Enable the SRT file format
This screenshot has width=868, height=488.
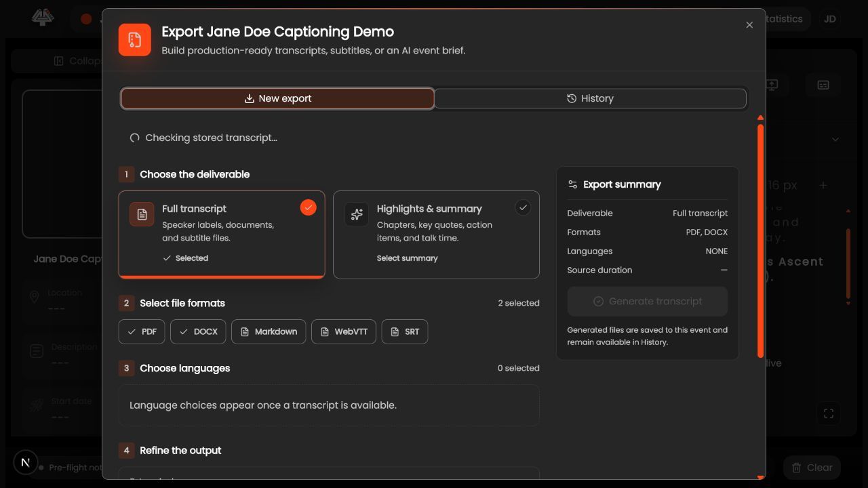pyautogui.click(x=405, y=331)
